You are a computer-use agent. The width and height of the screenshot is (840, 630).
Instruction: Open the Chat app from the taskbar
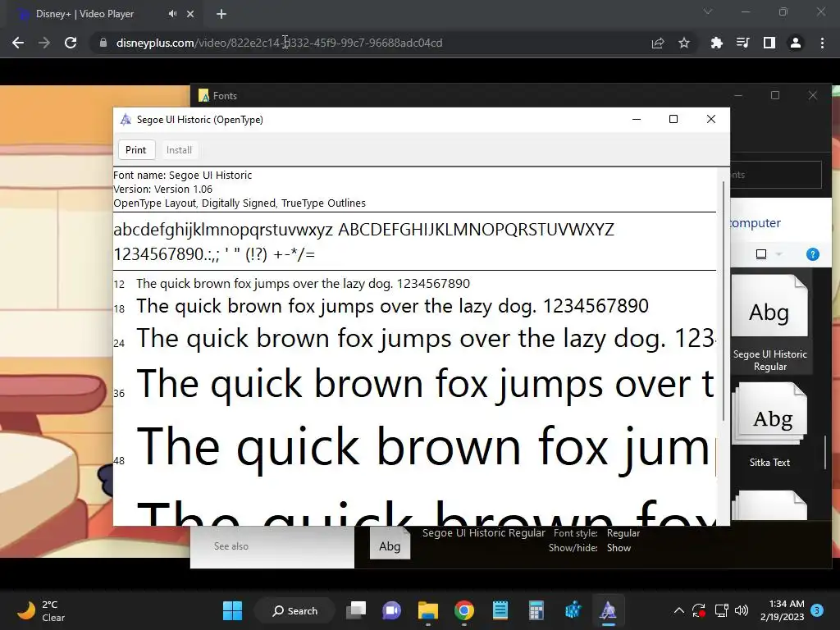point(391,610)
